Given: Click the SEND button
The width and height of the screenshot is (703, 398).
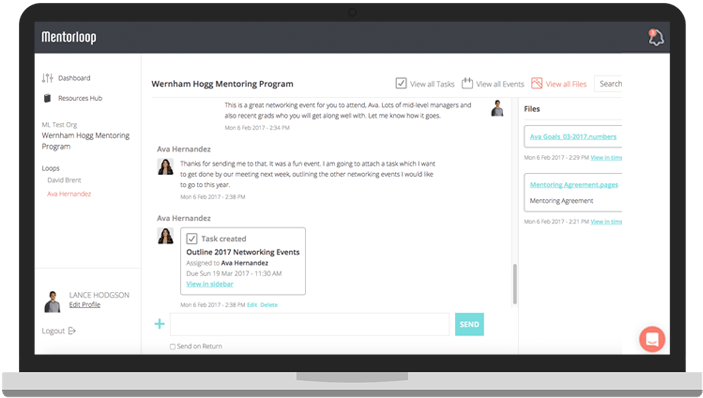Looking at the screenshot, I should (469, 324).
